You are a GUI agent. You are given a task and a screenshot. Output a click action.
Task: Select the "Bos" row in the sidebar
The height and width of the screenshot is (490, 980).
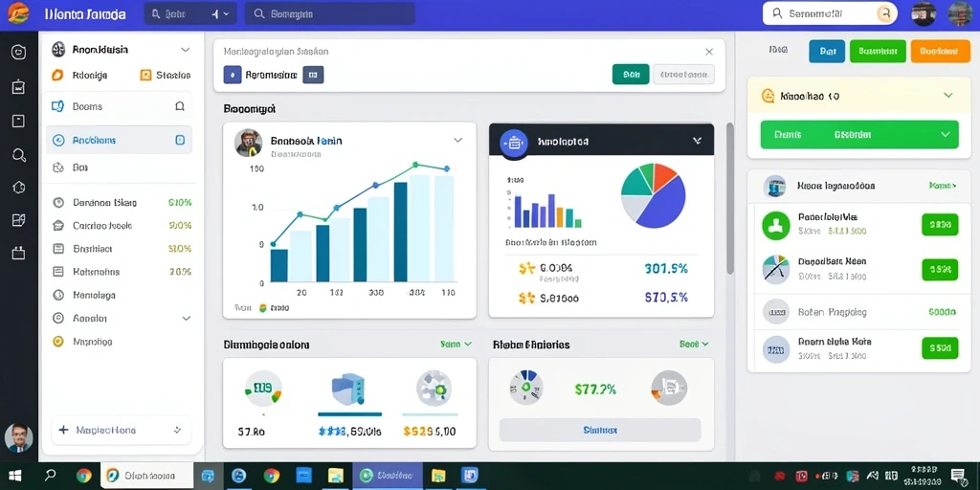coord(120,167)
